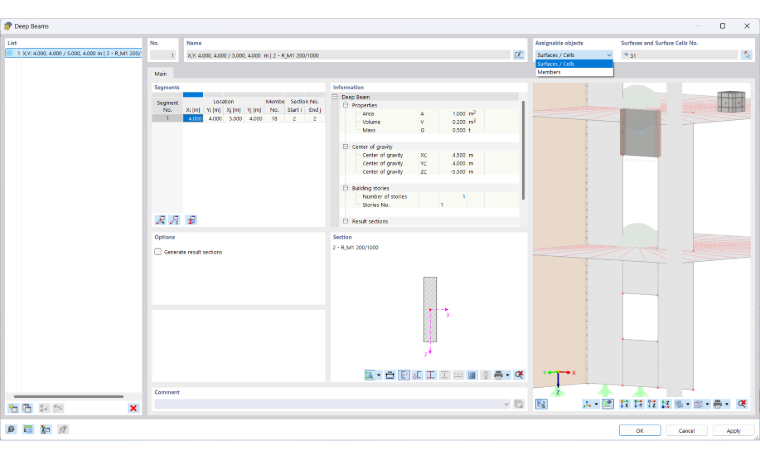
Task: Create a new deep beam in the list
Action: (x=13, y=408)
